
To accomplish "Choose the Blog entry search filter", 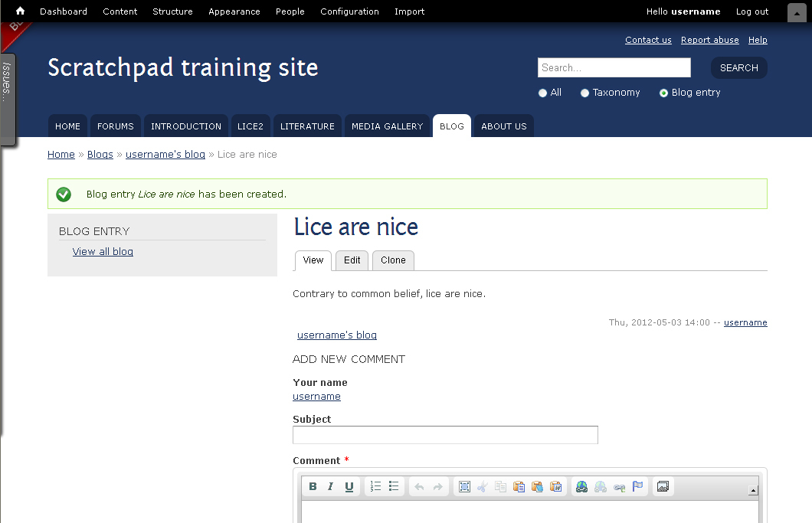I will pyautogui.click(x=663, y=93).
